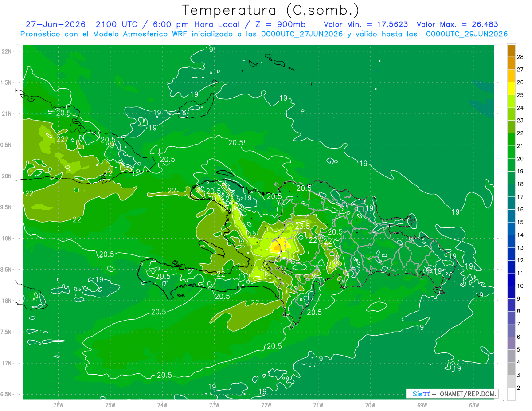Pick the white swatch below 2
Viewport: 532px width, 411px height.
[x=511, y=394]
